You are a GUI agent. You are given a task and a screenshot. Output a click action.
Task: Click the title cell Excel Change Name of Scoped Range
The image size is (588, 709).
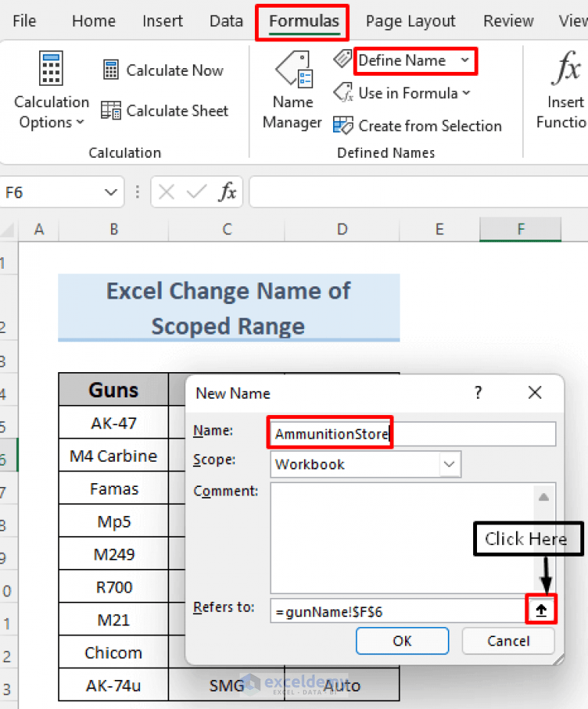click(x=229, y=308)
